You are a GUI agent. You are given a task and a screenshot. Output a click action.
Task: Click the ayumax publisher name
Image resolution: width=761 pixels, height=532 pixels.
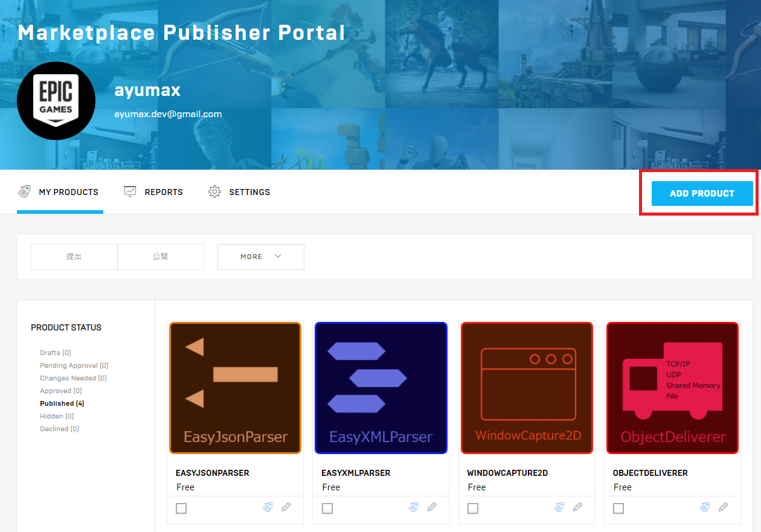pos(147,91)
